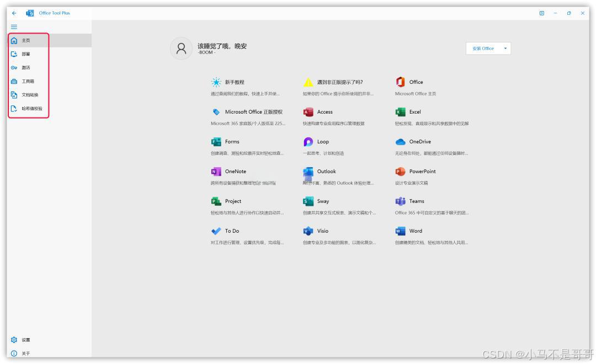The image size is (596, 364).
Task: Open the Outlook app icon
Action: tap(308, 172)
